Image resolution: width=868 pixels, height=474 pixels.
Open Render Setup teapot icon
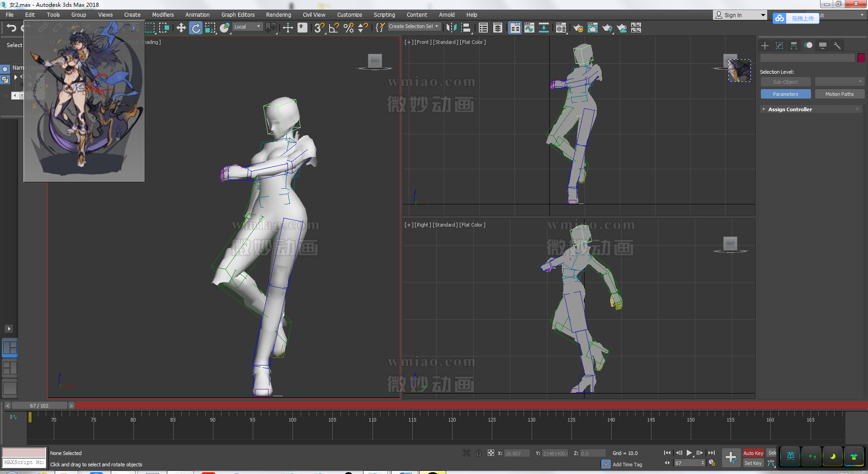point(578,28)
